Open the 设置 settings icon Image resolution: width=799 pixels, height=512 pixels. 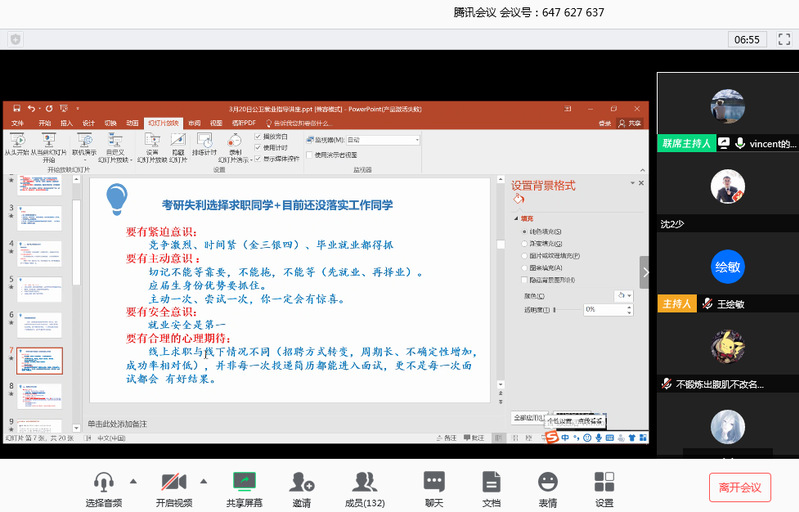coord(604,481)
